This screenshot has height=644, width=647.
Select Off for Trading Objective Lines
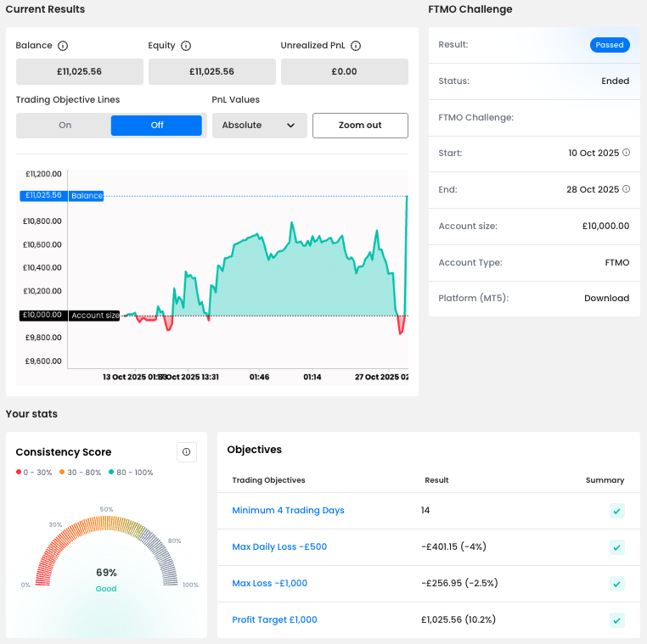point(156,126)
